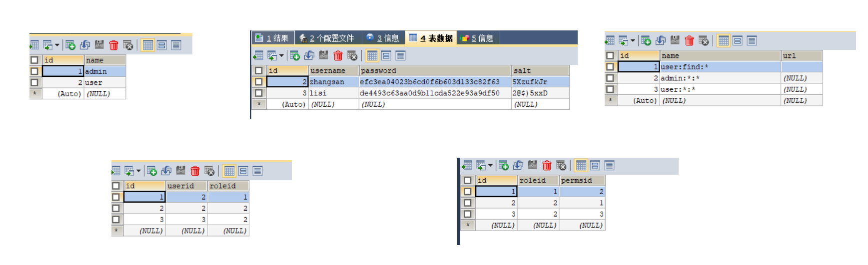Open copy dropdown arrow above userid/roleid table
Screen dimensions: 868x265
tap(138, 171)
